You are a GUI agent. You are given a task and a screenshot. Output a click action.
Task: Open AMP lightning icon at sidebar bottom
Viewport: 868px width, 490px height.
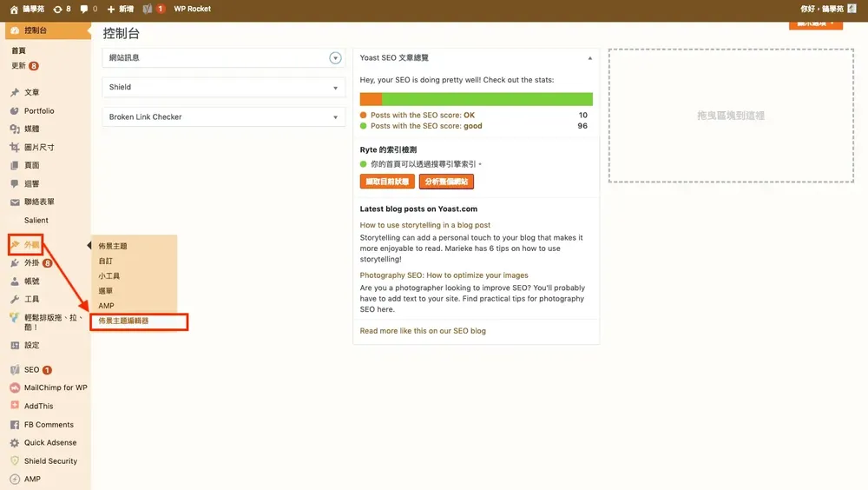(x=15, y=479)
